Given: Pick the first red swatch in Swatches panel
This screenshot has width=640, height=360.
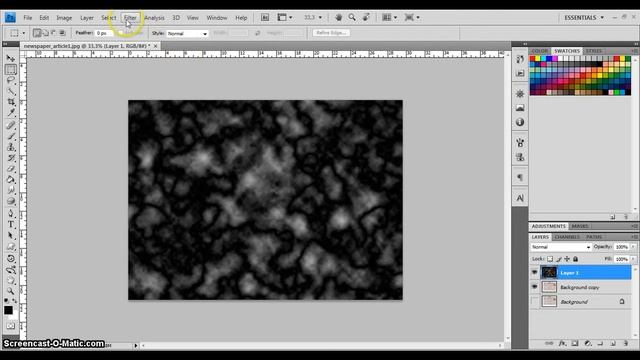Looking at the screenshot, I should tap(532, 59).
